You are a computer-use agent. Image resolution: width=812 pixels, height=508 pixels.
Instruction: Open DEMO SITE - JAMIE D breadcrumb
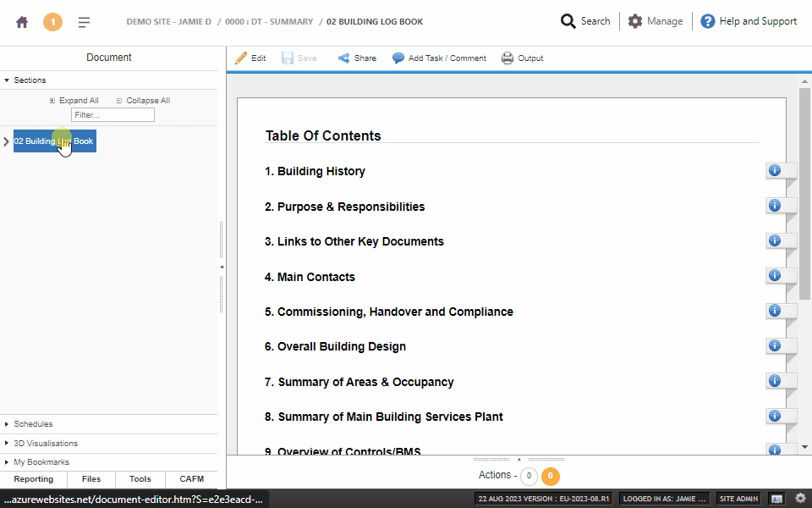click(169, 22)
